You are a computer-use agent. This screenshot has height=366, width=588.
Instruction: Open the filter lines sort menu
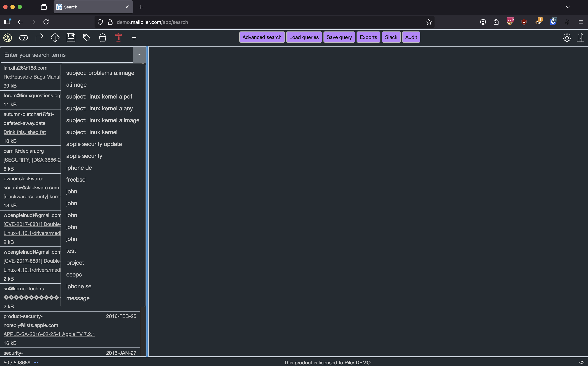pos(134,38)
